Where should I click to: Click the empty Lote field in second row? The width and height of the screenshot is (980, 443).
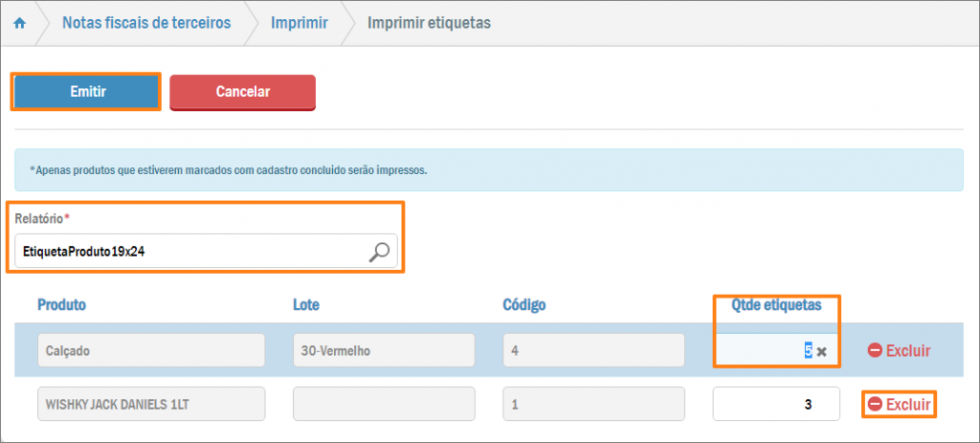[384, 405]
